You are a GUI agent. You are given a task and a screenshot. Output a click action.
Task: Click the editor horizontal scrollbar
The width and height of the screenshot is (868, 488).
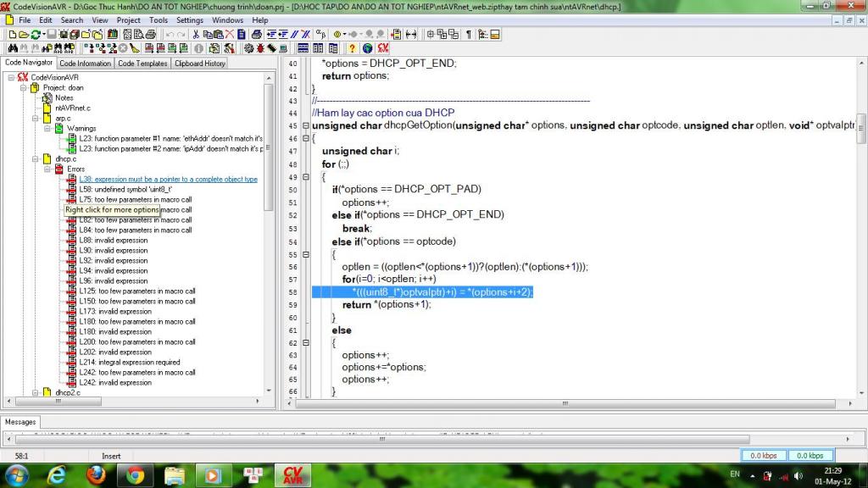[565, 403]
